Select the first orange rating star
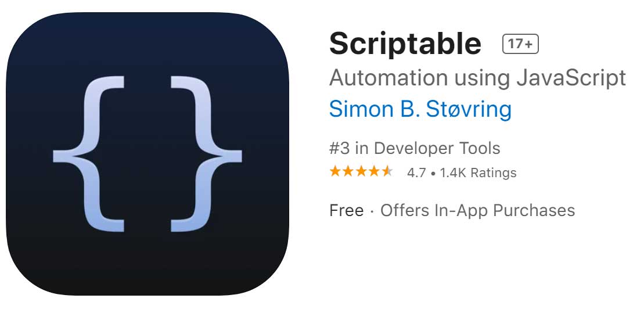 336,172
